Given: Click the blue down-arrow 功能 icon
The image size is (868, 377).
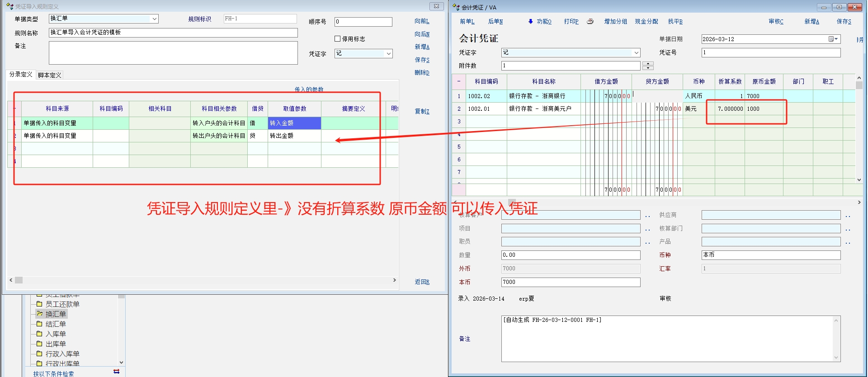Looking at the screenshot, I should click(x=531, y=21).
